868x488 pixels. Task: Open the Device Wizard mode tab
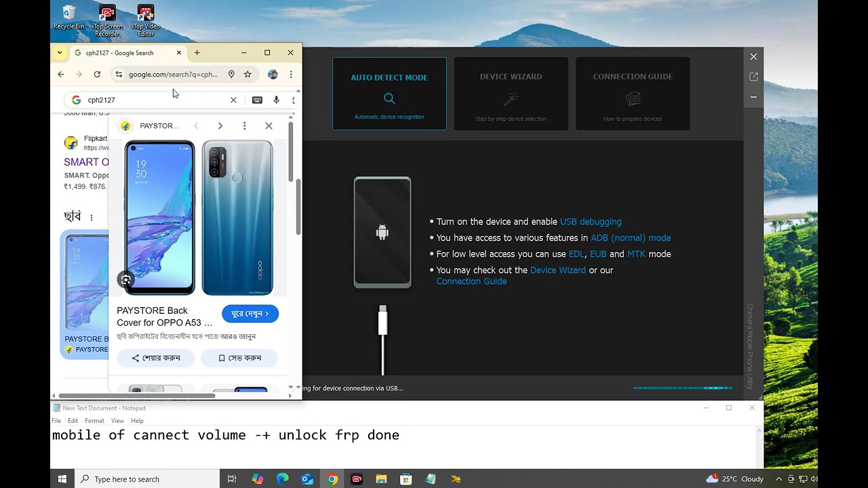tap(511, 94)
